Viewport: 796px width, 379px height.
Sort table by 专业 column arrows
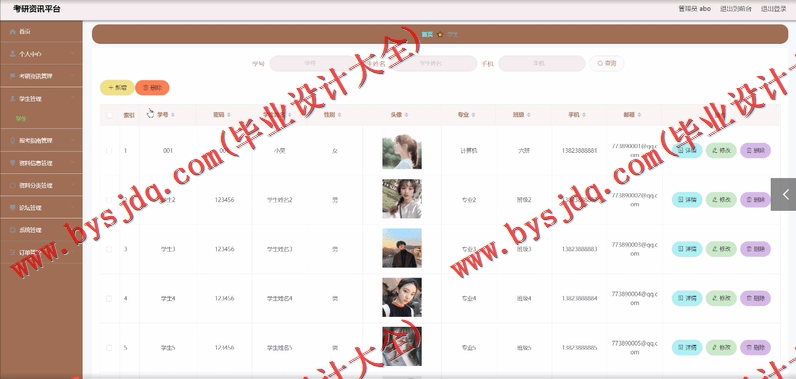point(473,115)
